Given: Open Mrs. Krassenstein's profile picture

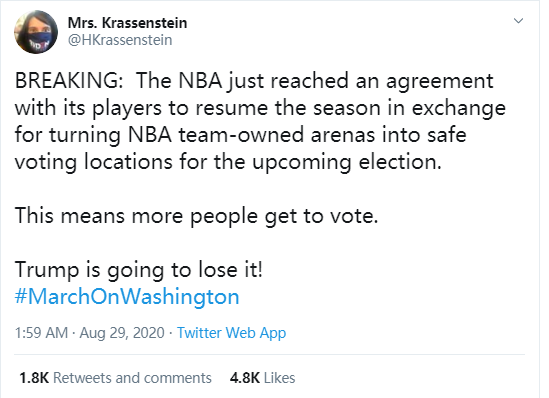Looking at the screenshot, I should tap(36, 32).
